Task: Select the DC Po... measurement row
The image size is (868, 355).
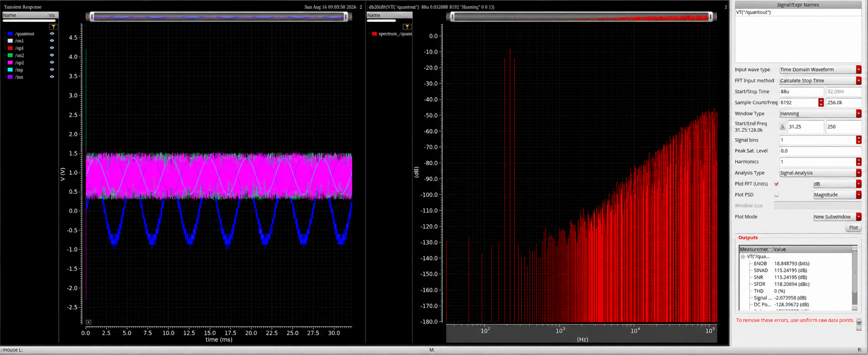Action: 796,305
